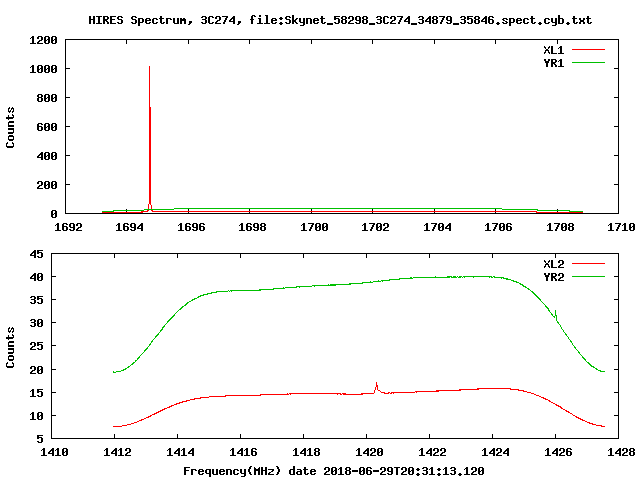Select the XL2 legend label
The height and width of the screenshot is (480, 640).
[554, 264]
